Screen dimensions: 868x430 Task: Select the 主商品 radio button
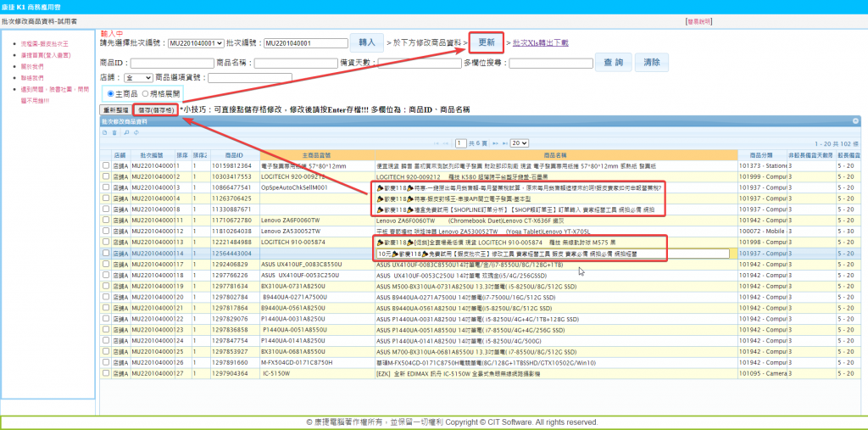(111, 93)
